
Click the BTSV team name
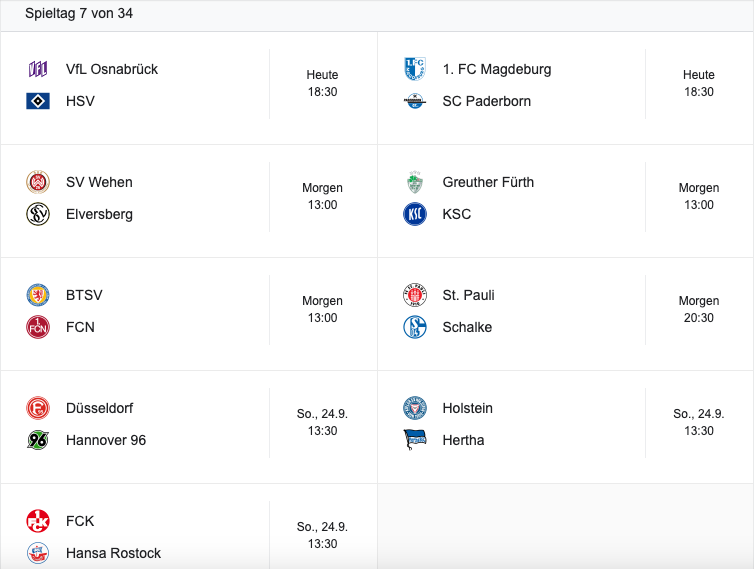[x=84, y=295]
